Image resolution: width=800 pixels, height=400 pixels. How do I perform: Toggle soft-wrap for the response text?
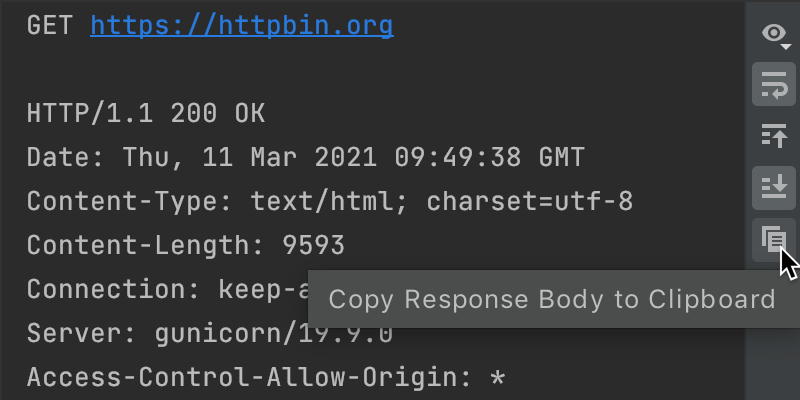tap(773, 84)
